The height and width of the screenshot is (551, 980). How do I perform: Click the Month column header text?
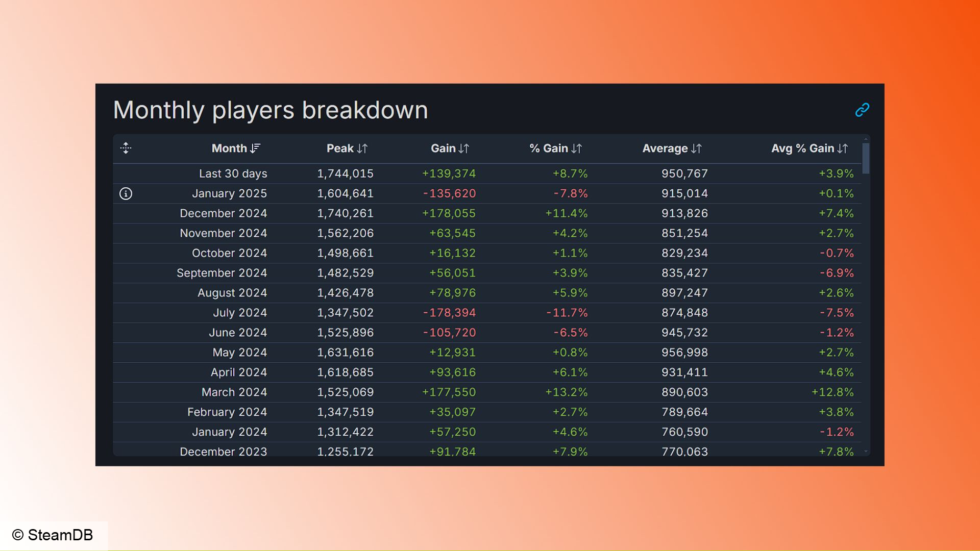click(229, 148)
